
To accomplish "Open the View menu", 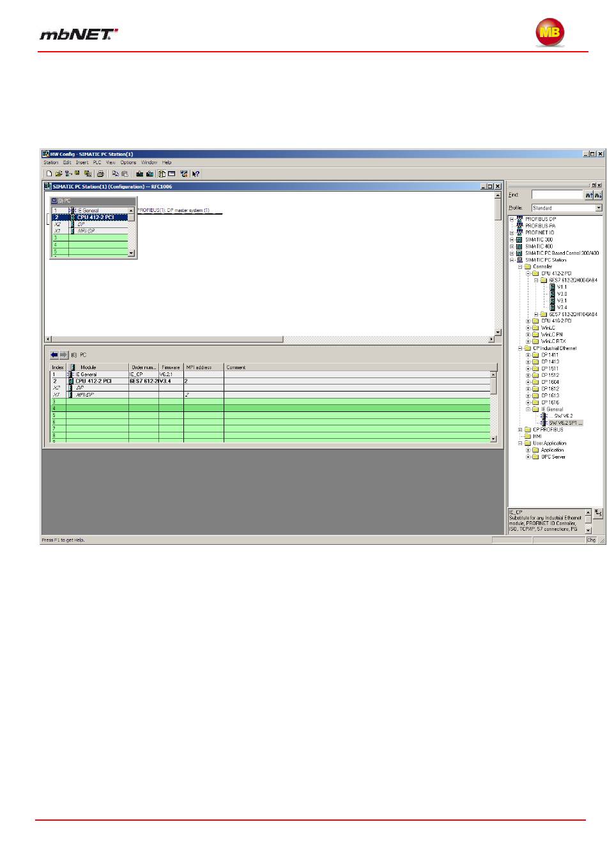I will coord(111,163).
